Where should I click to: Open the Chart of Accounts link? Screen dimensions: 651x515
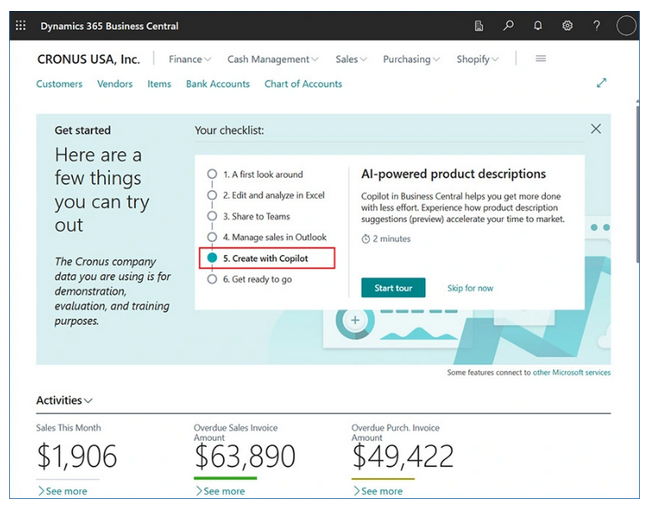pos(303,84)
